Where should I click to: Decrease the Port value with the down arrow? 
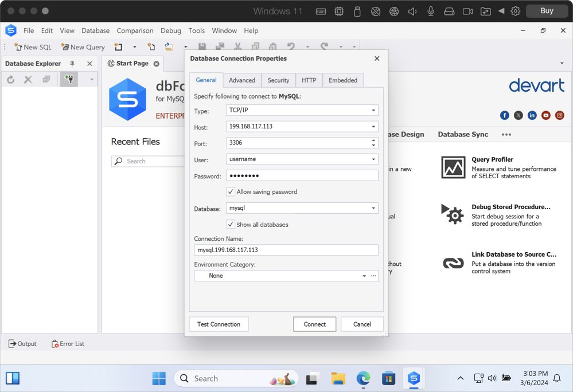(373, 145)
